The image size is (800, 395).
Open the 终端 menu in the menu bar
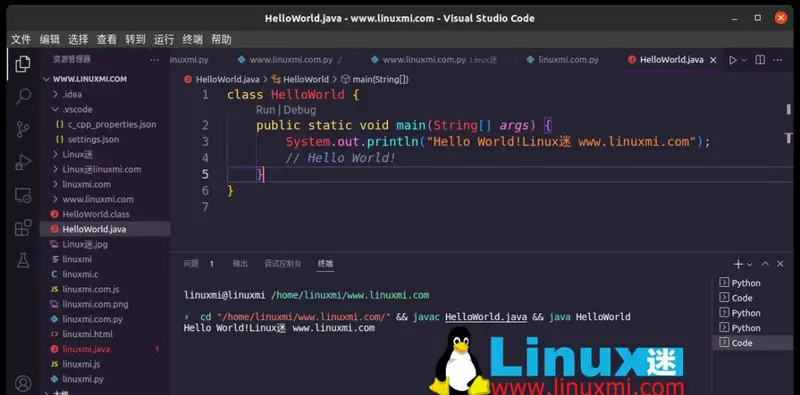(x=192, y=39)
